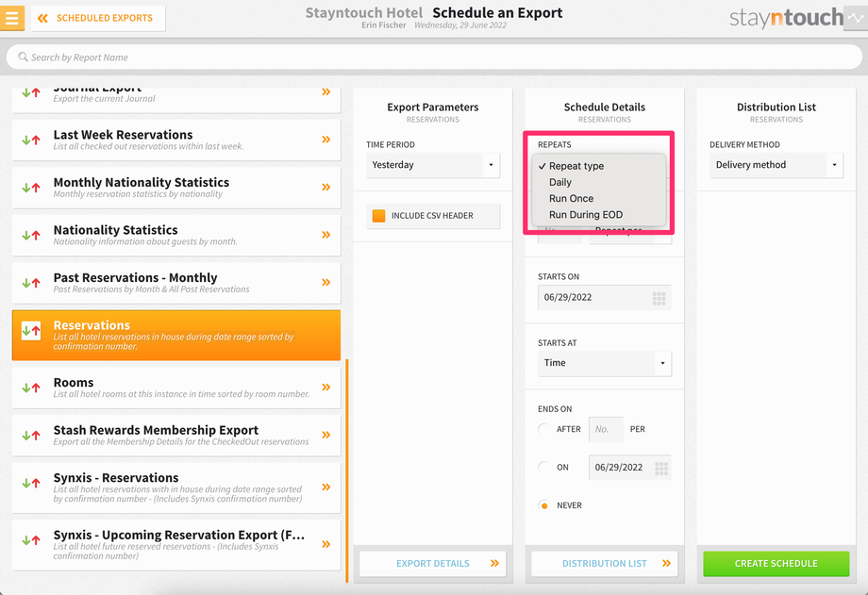Click the Search by Report Name field
The height and width of the screenshot is (595, 868).
coord(434,57)
